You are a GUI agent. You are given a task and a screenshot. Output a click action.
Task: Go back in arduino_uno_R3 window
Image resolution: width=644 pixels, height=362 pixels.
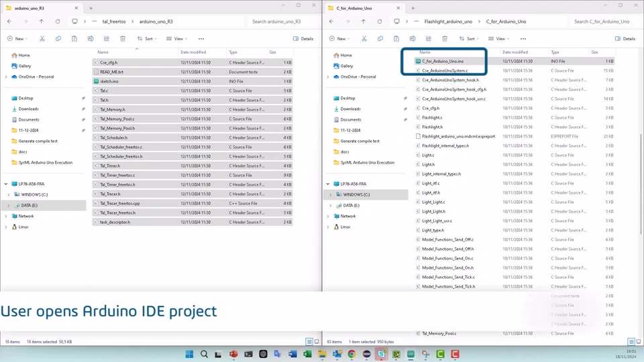pos(9,21)
